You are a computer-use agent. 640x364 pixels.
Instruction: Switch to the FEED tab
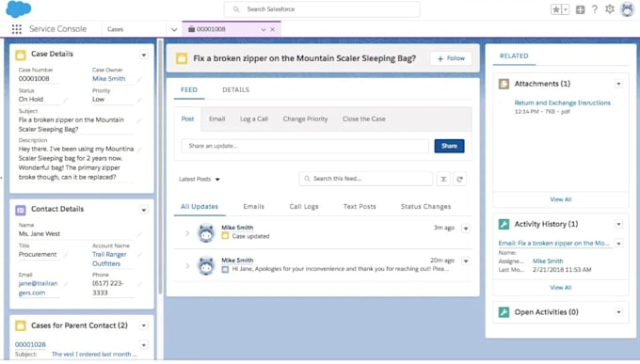pyautogui.click(x=189, y=89)
